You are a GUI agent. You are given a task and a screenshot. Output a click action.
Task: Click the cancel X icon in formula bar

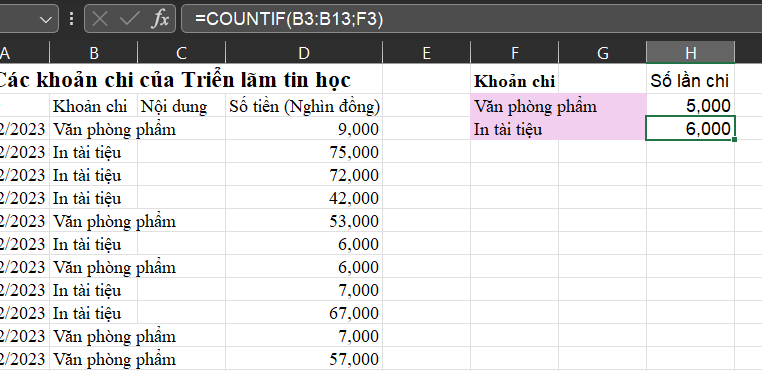[100, 19]
